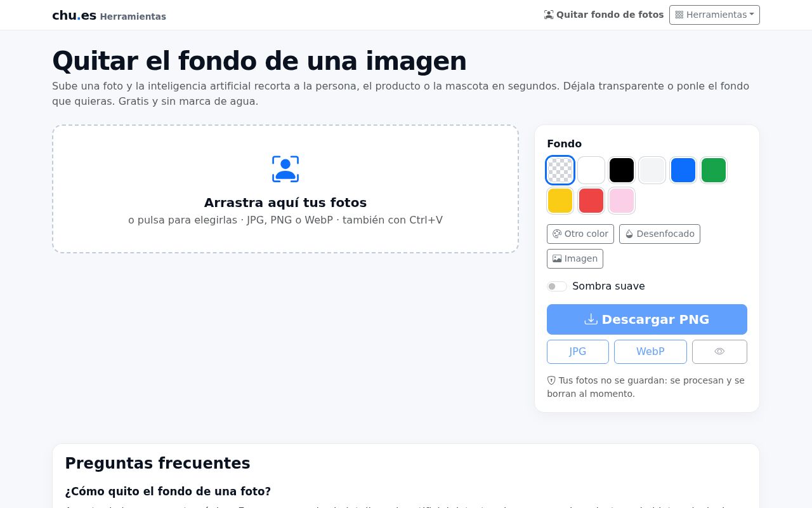
Task: Go to the chu.es home logo
Action: (x=74, y=15)
